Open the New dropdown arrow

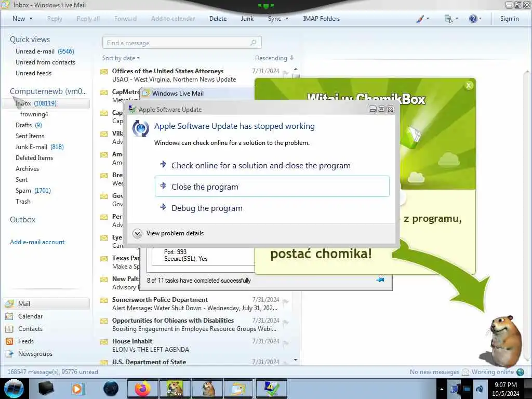coord(31,19)
